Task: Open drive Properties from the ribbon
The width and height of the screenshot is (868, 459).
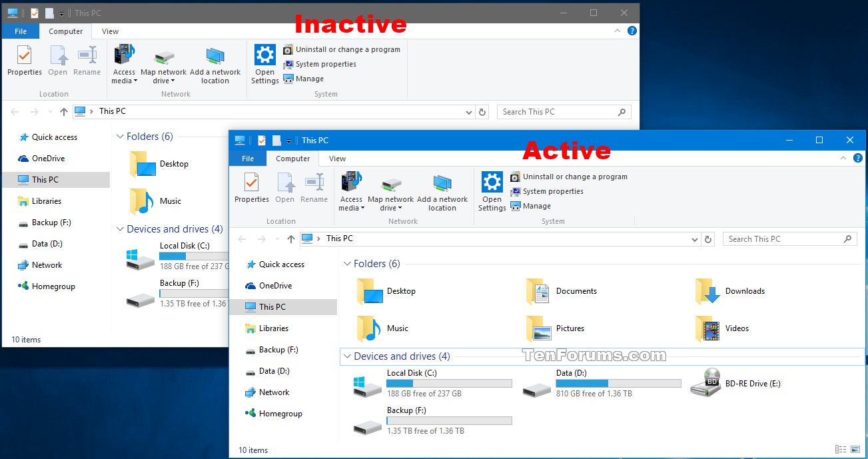Action: 251,190
